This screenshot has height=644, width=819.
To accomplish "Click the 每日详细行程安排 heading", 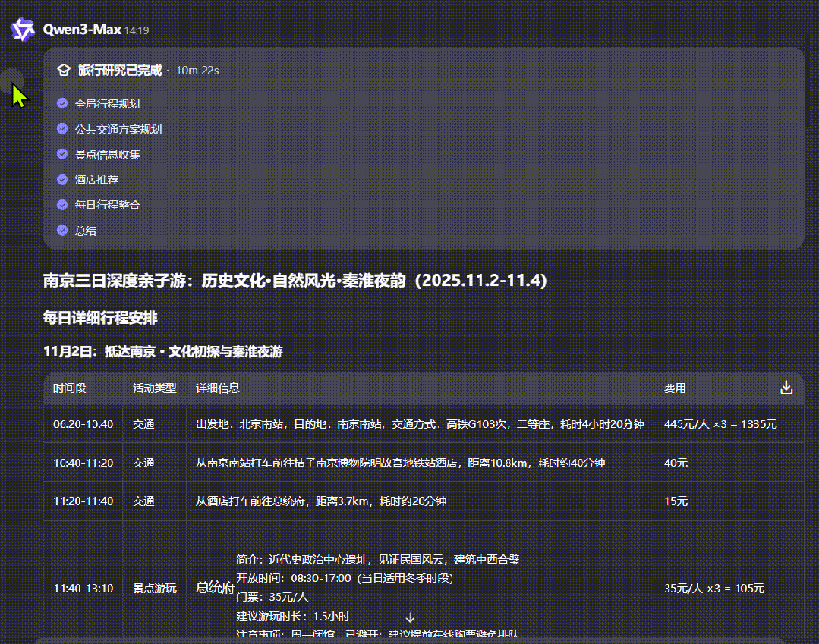I will [100, 318].
